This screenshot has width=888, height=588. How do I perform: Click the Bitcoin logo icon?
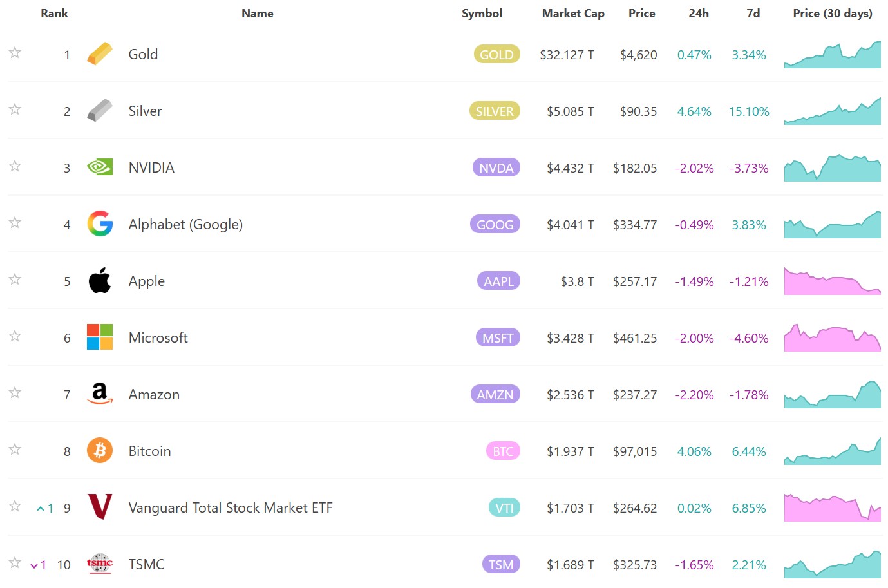coord(100,451)
